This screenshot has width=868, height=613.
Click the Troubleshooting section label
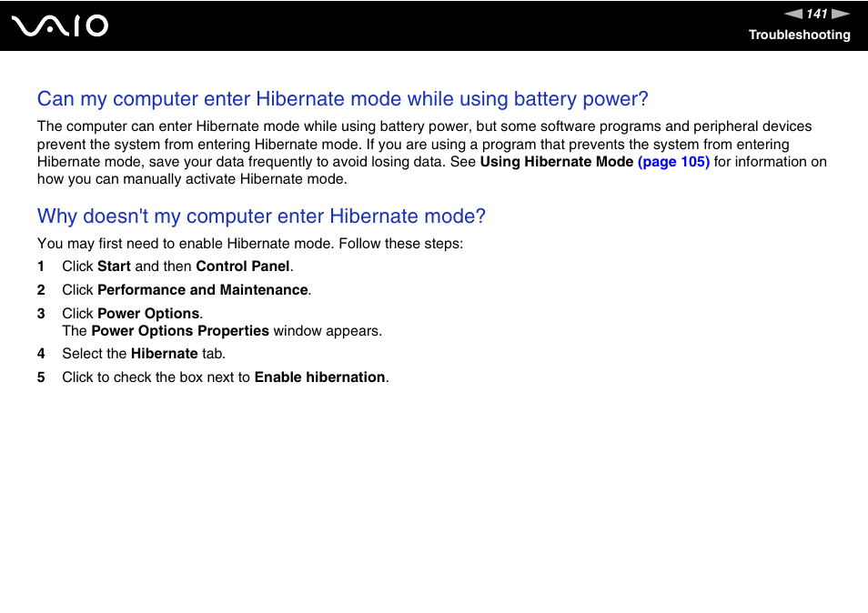click(x=800, y=35)
